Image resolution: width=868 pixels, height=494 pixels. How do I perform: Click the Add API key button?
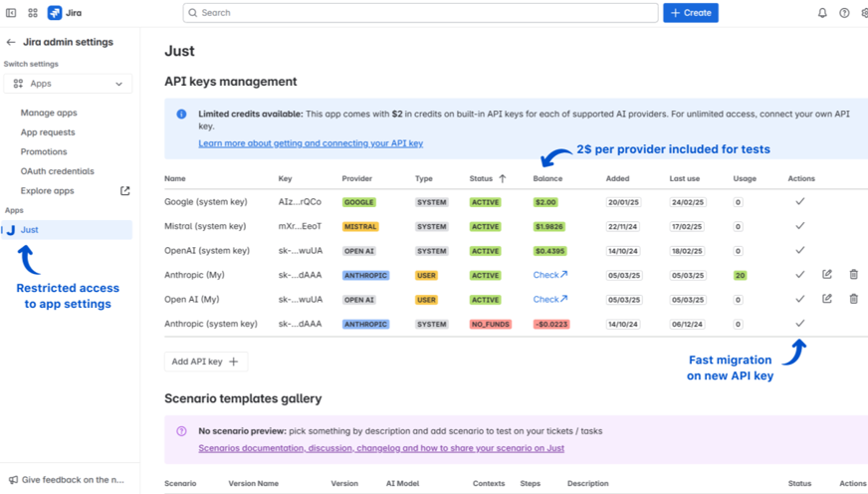205,362
